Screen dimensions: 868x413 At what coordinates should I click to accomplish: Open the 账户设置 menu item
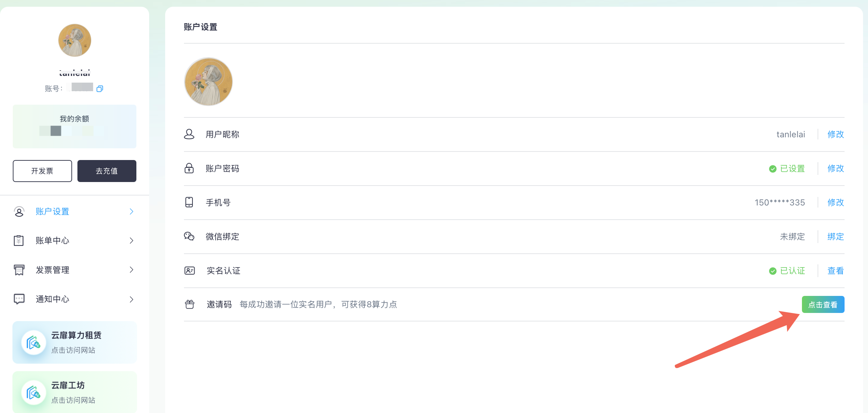(x=53, y=211)
